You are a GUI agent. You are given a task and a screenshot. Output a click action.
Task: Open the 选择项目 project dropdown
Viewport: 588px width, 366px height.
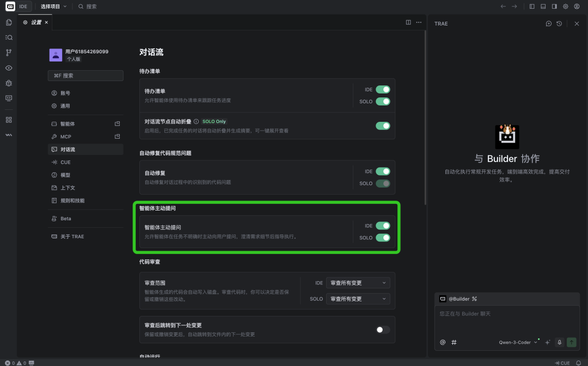click(x=53, y=7)
